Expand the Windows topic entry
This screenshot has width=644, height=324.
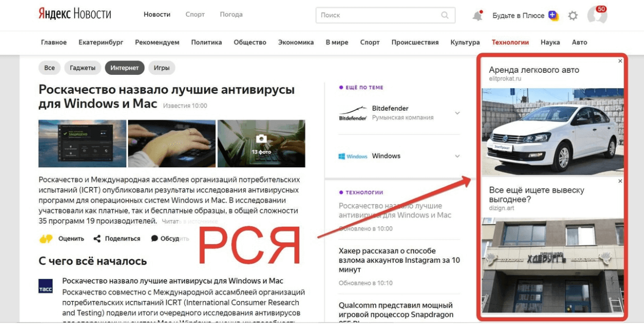457,156
